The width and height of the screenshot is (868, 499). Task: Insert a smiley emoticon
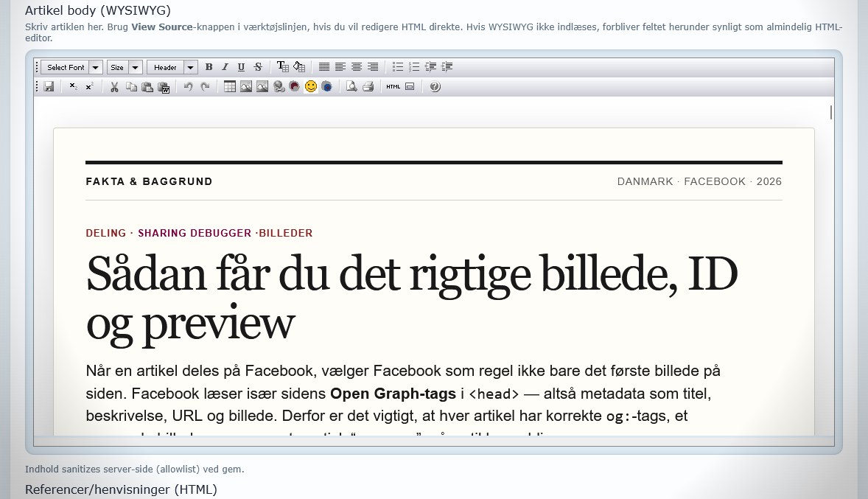[311, 87]
